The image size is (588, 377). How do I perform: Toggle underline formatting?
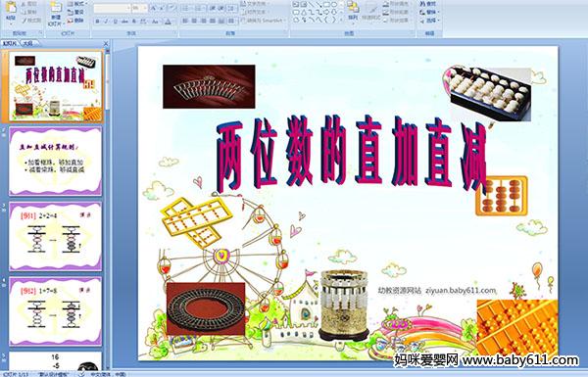(115, 22)
